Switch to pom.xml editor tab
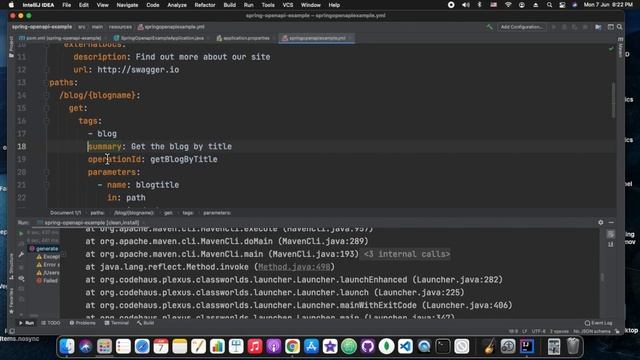Screen dimensions: 640x360 [60, 38]
